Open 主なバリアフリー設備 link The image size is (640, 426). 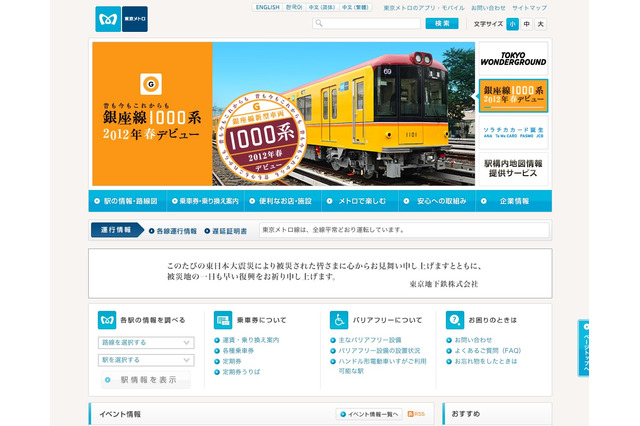[370, 340]
